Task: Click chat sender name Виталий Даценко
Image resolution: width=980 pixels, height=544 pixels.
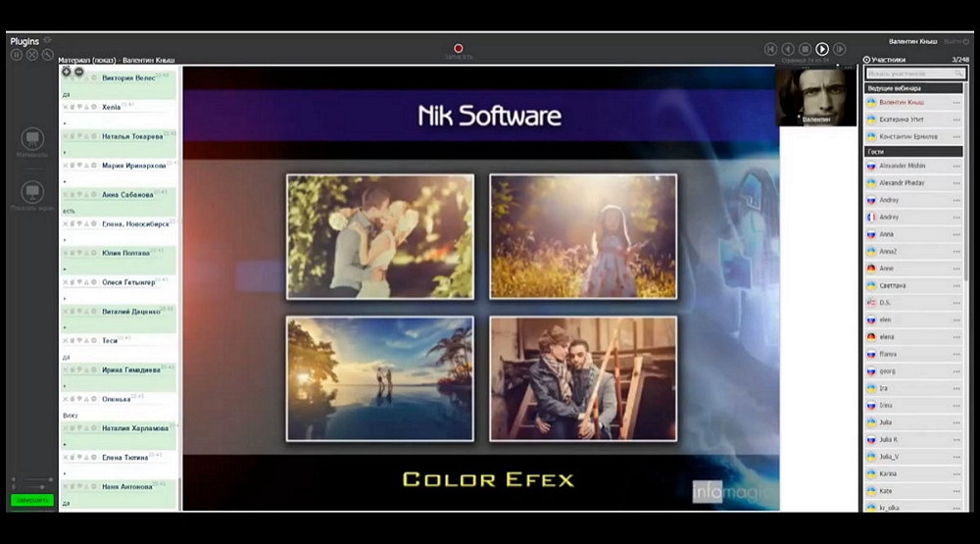Action: click(x=131, y=312)
